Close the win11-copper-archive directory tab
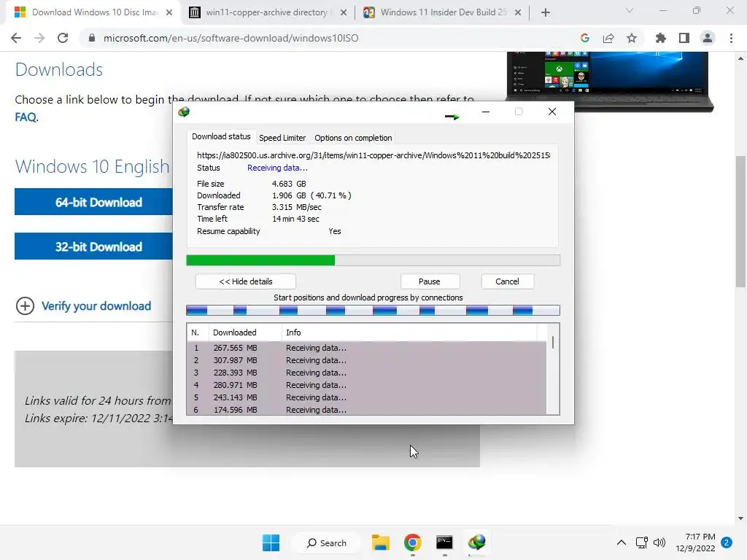The image size is (747, 560). 343,12
